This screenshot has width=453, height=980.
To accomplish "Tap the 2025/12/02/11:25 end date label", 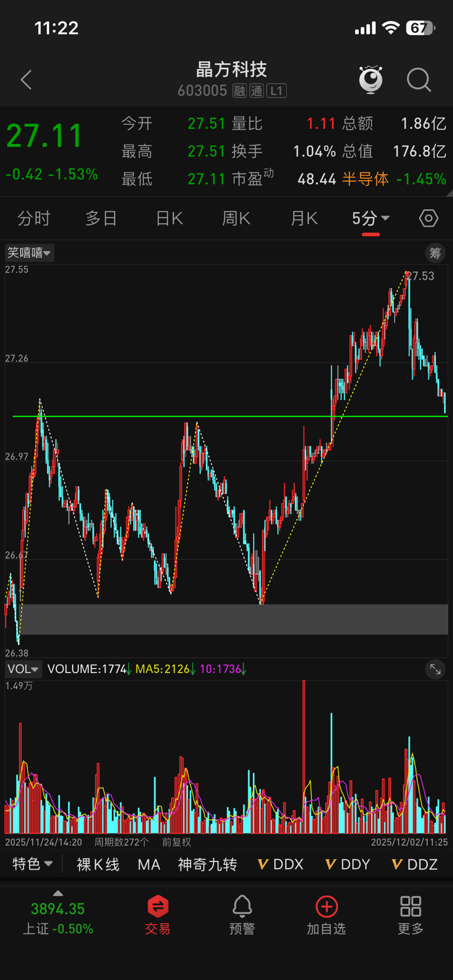I will pos(409,842).
